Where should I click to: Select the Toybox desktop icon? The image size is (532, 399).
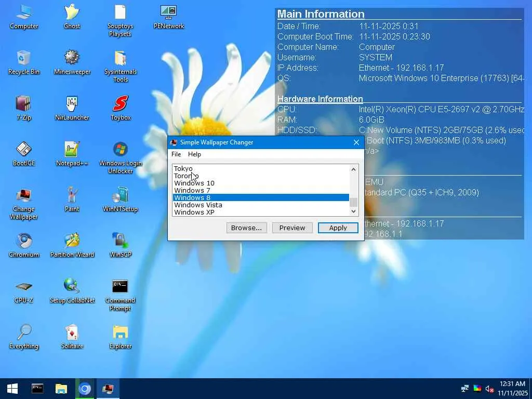[x=121, y=109]
